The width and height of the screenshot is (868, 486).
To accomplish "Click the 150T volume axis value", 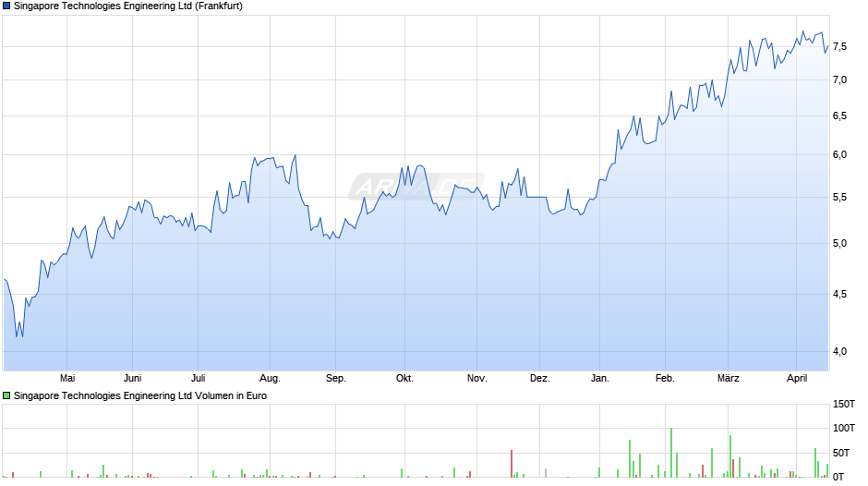I will coord(844,404).
